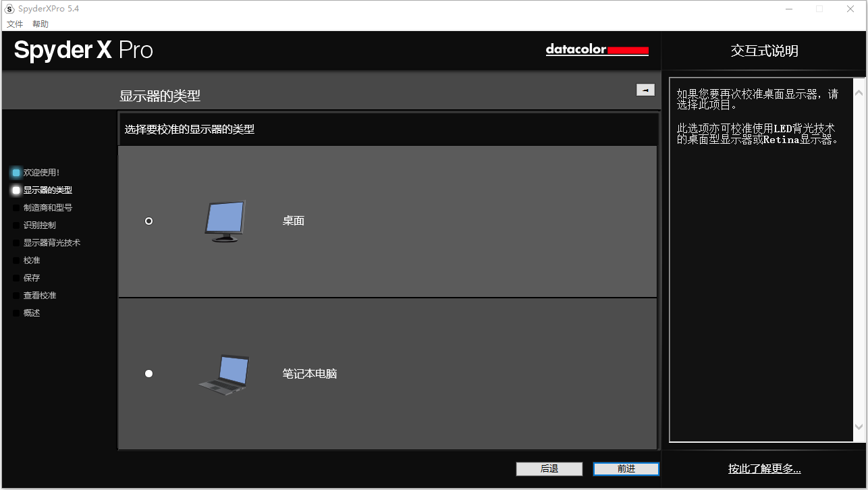Click the help panel scrollbar up arrow
This screenshot has height=490, width=868.
pyautogui.click(x=859, y=93)
